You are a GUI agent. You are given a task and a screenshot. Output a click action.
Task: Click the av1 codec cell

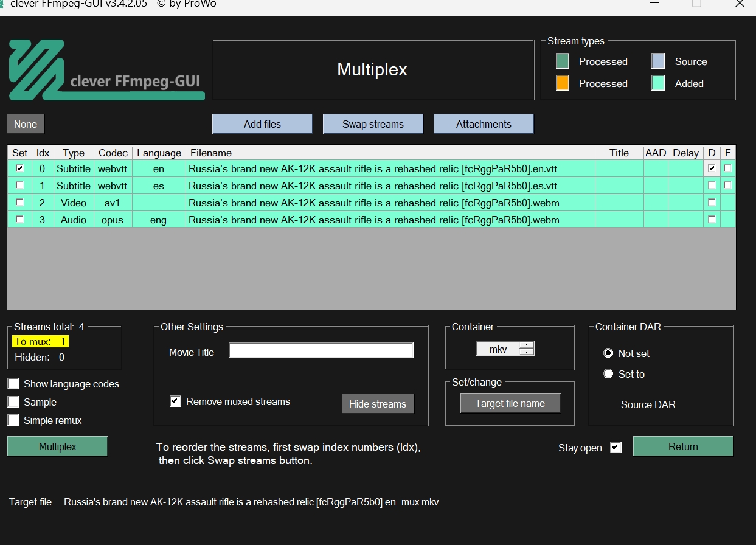[113, 203]
